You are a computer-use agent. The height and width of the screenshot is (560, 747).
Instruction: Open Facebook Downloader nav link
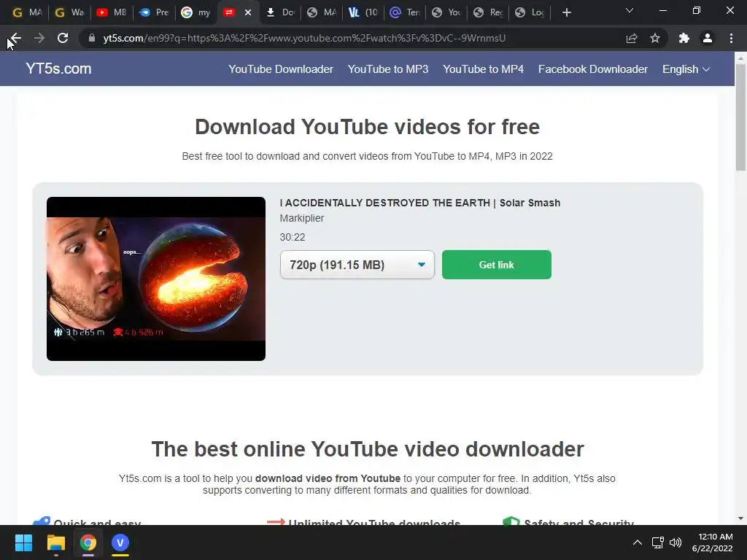592,69
